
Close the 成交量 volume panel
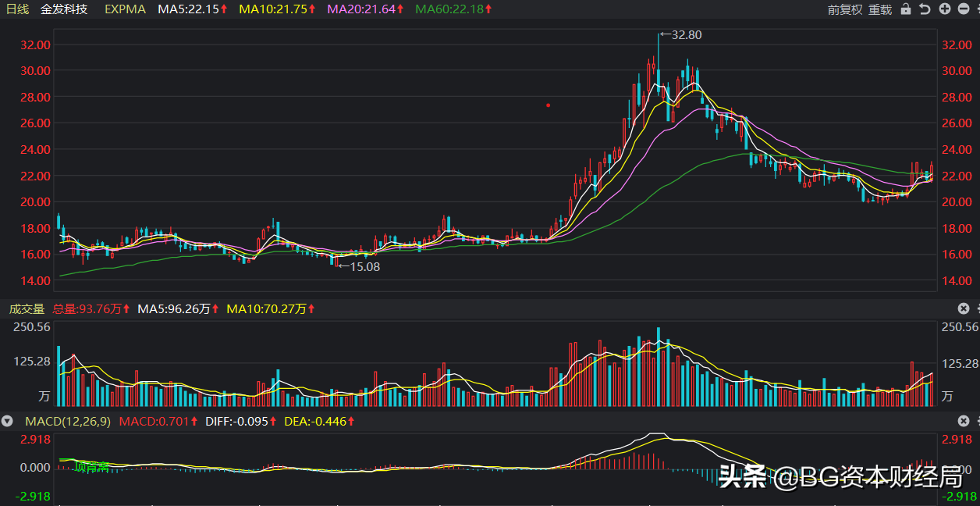[964, 308]
